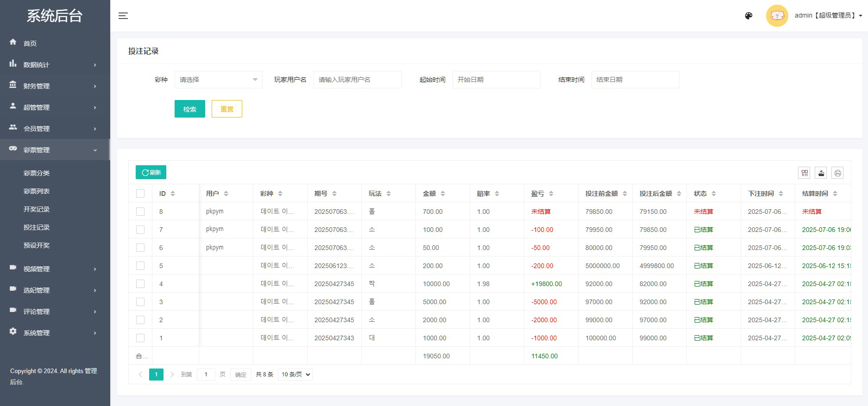Open the 彩票分类 submenu item

pyautogui.click(x=37, y=173)
